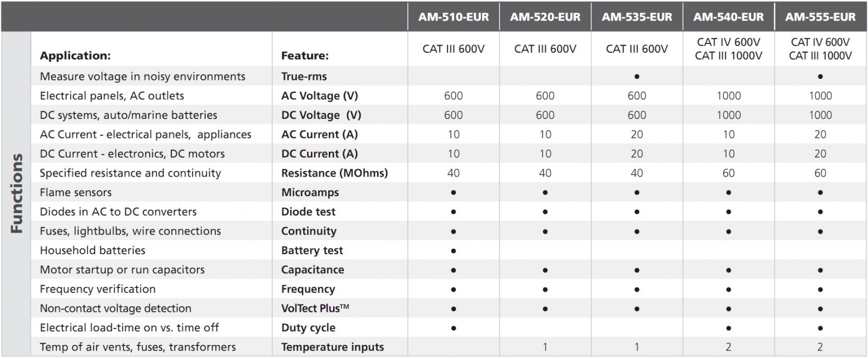Screen dimensions: 868x358
Task: Click the Duty cycle dot under AM-510-EUR
Action: pos(454,328)
